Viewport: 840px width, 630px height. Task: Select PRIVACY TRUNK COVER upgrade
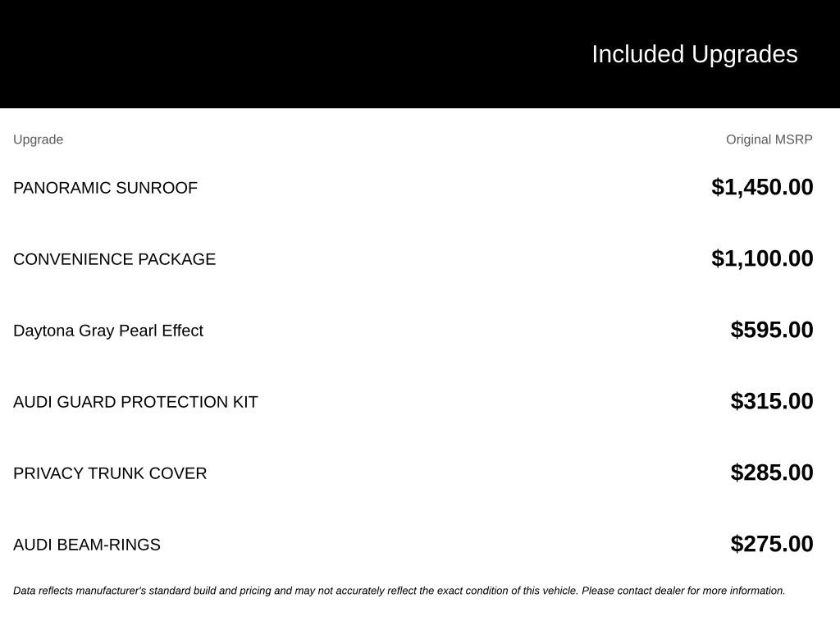pos(110,473)
